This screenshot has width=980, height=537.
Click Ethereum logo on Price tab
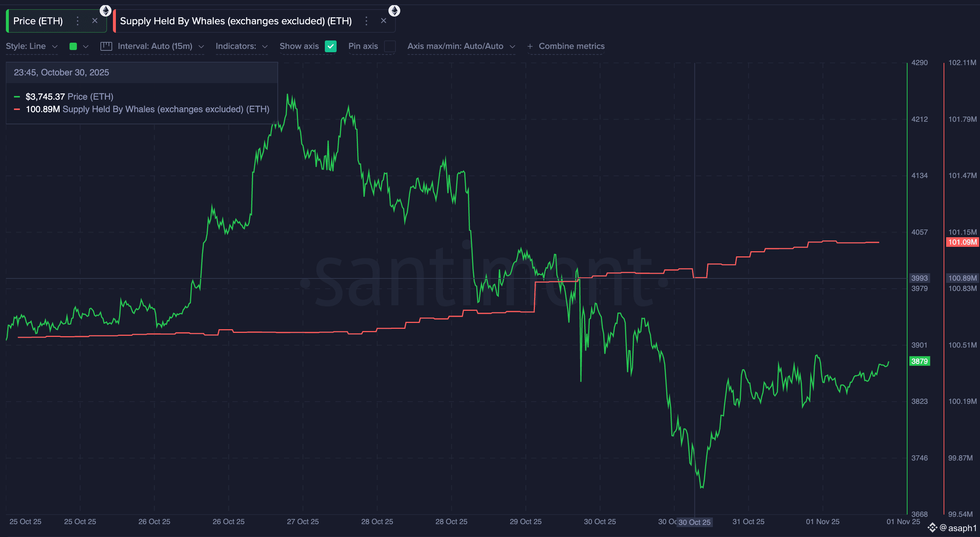105,10
